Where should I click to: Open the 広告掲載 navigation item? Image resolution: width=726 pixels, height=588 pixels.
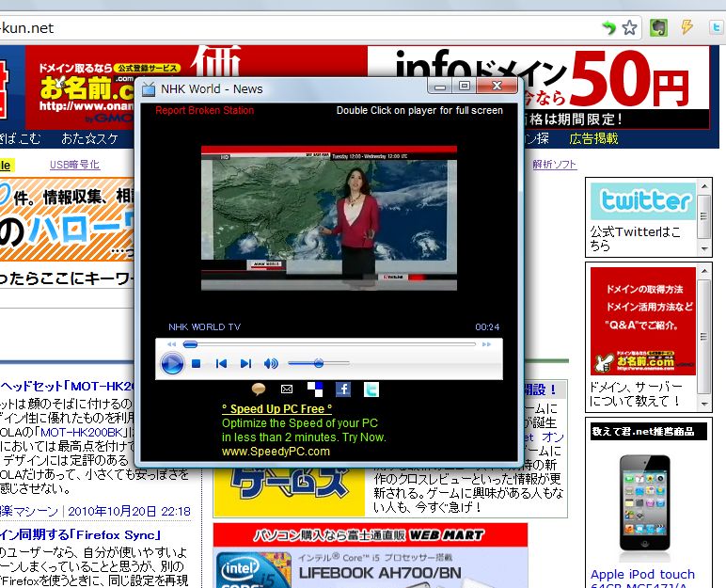click(x=594, y=138)
